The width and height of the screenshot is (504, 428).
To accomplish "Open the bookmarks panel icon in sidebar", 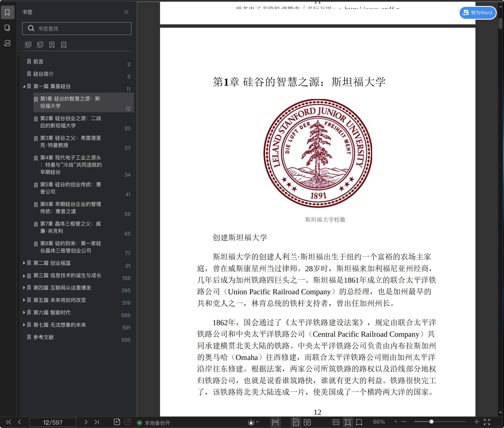I will tap(7, 12).
